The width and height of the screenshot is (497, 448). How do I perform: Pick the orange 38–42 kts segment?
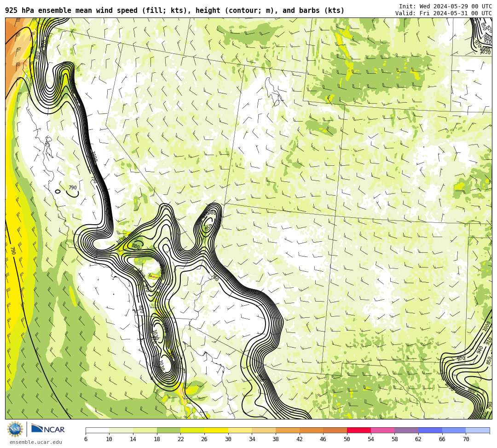[x=288, y=430]
